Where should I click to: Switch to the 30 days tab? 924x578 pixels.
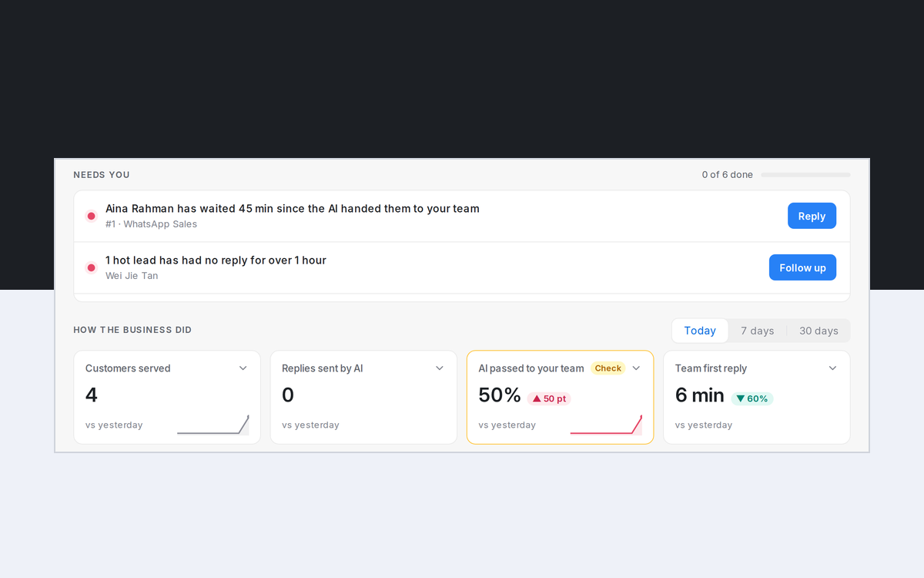pyautogui.click(x=819, y=331)
